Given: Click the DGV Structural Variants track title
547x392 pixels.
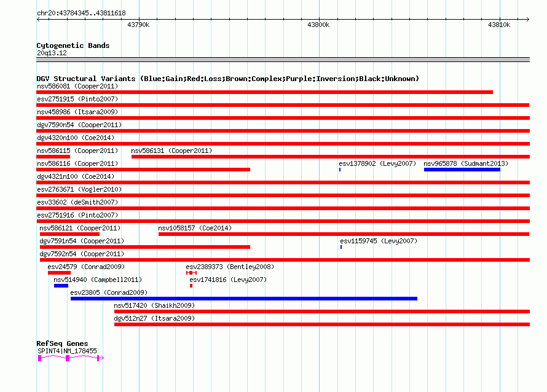Looking at the screenshot, I should [228, 79].
